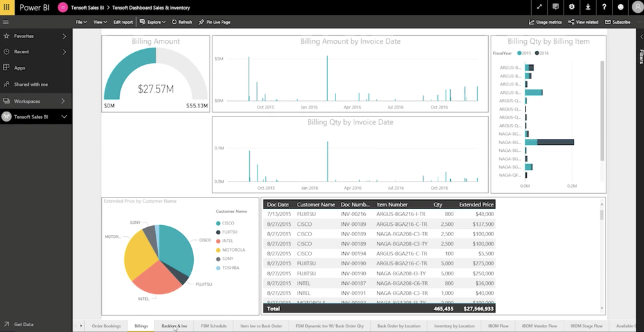Image resolution: width=644 pixels, height=332 pixels.
Task: Sort by the Customer Name column header
Action: (x=316, y=205)
